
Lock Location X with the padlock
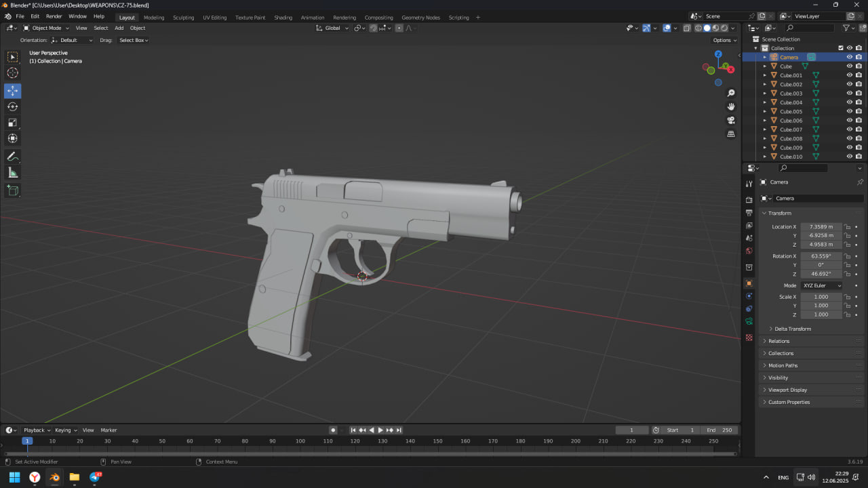click(x=848, y=226)
